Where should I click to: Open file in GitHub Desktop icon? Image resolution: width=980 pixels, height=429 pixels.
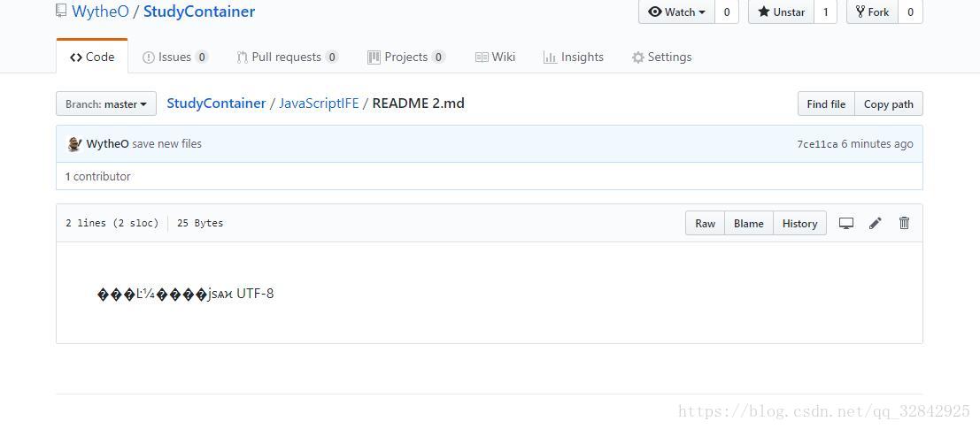[x=846, y=223]
